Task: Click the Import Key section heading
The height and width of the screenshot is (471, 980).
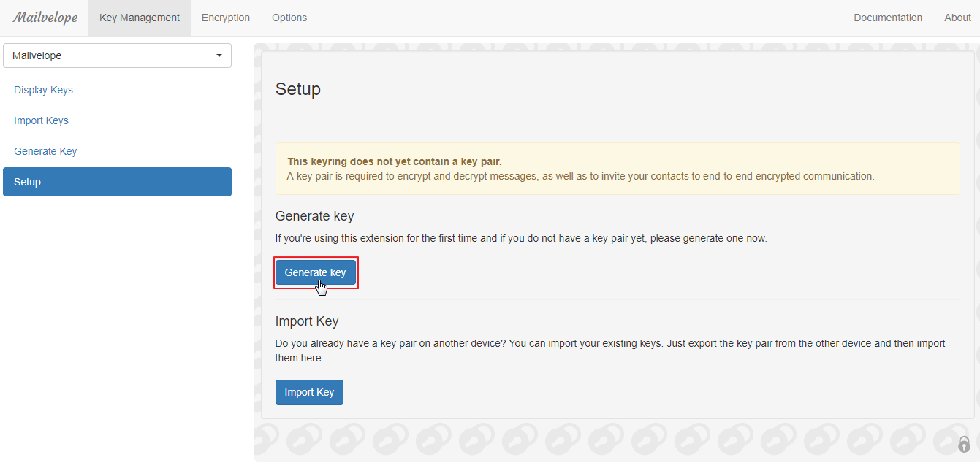Action: coord(307,321)
